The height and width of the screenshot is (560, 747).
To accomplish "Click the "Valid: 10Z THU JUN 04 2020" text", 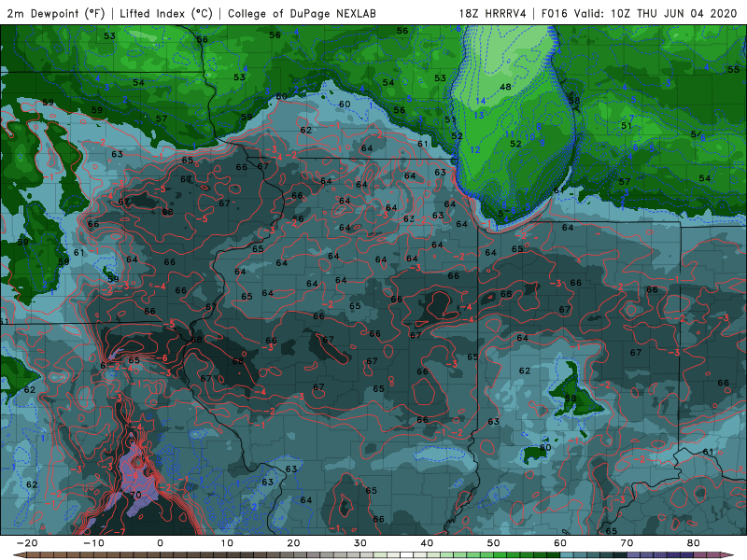I will (655, 13).
